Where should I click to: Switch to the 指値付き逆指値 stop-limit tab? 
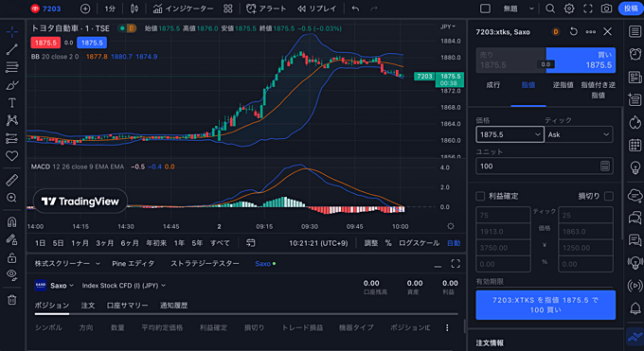click(598, 90)
